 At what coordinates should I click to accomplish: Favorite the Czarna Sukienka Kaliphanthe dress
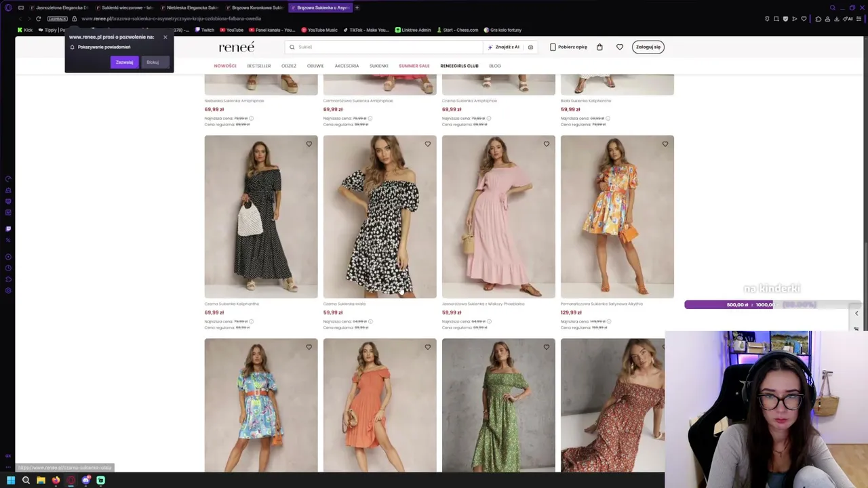(309, 144)
